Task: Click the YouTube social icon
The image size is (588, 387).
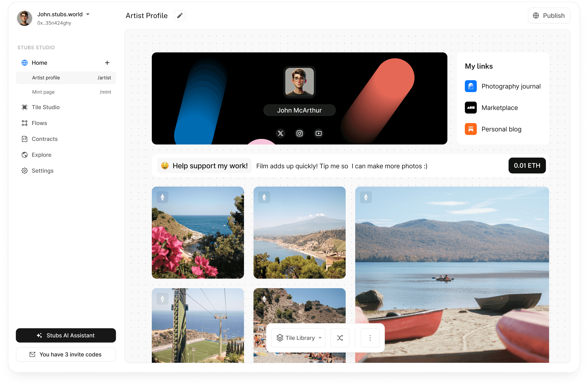Action: 318,133
